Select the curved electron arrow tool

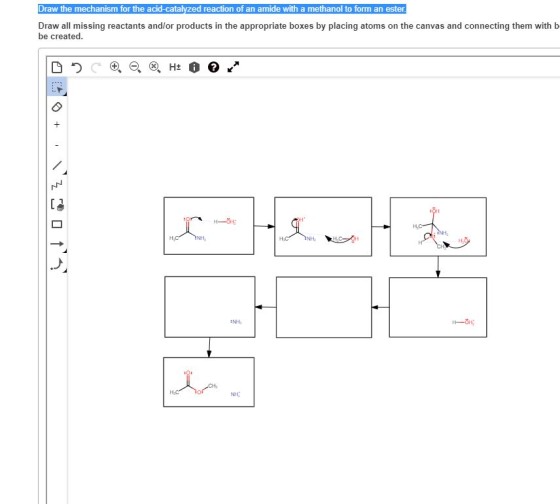pos(57,264)
